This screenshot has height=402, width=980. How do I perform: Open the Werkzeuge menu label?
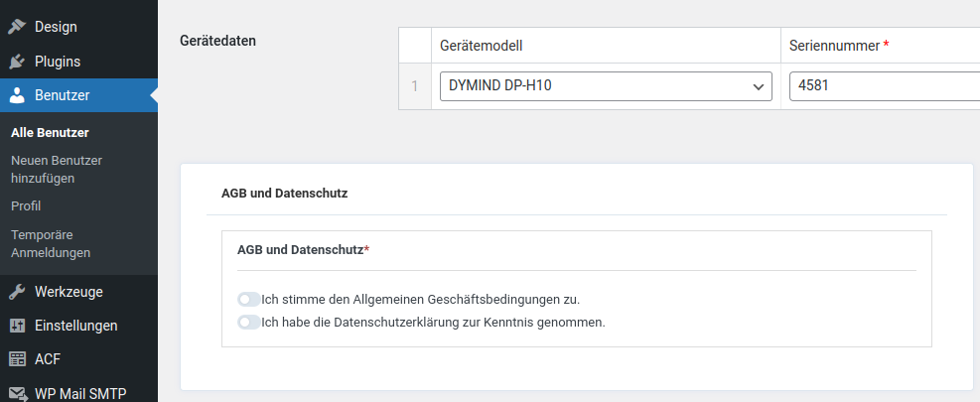pos(69,292)
